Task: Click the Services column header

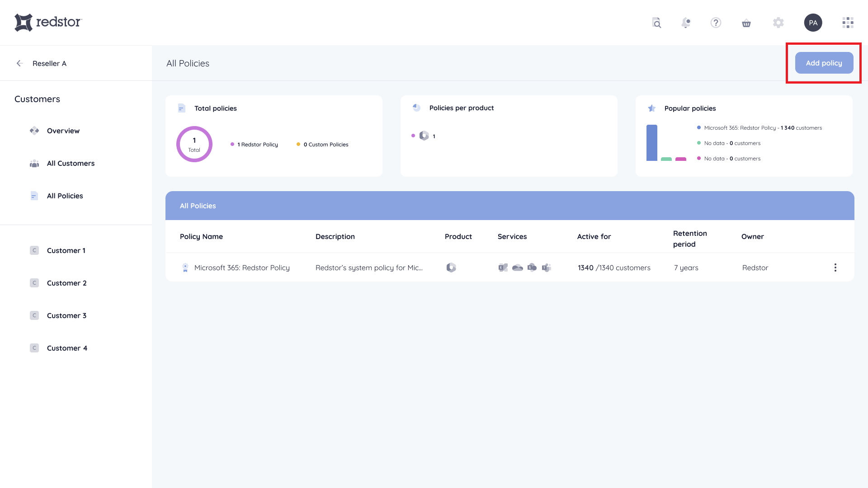Action: click(x=512, y=236)
